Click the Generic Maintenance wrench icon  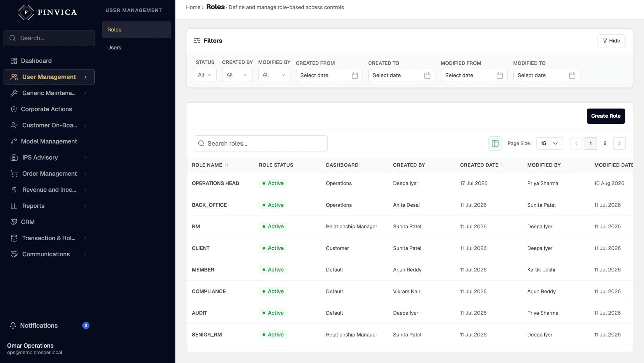(14, 93)
